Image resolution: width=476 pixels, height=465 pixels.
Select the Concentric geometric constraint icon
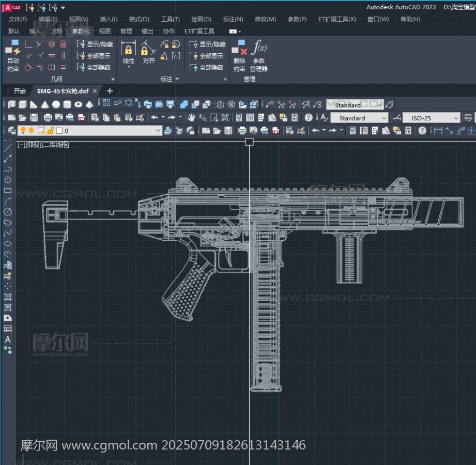pyautogui.click(x=52, y=44)
